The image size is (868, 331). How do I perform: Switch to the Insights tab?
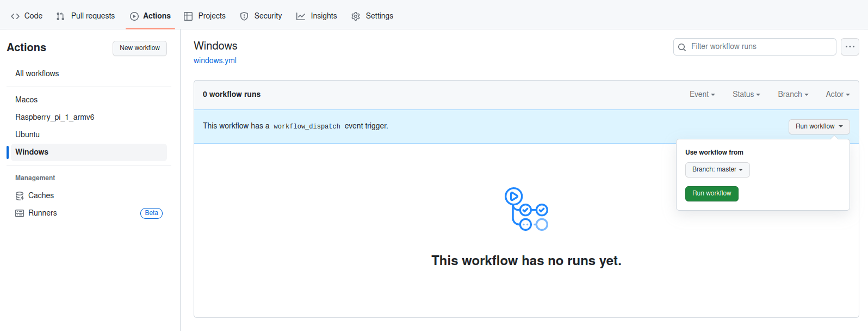[317, 16]
